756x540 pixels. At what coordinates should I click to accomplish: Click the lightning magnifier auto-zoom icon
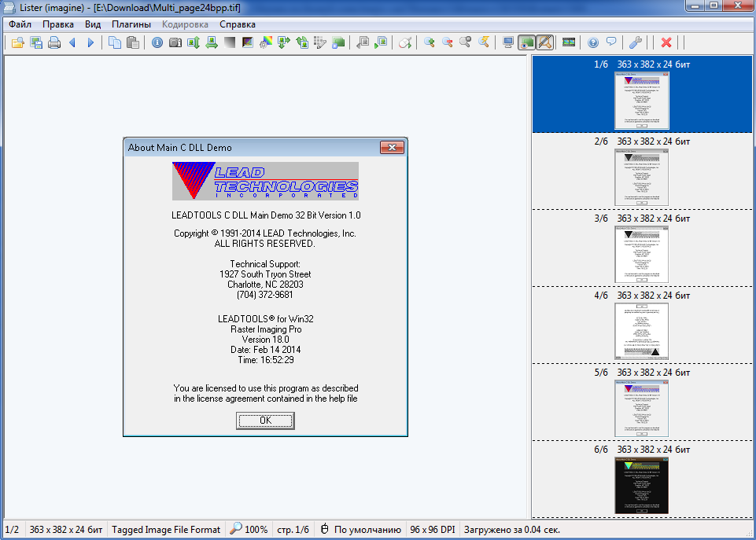[484, 43]
